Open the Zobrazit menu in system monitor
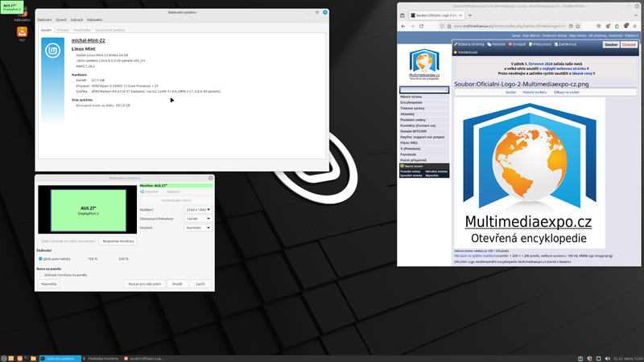 click(x=76, y=19)
